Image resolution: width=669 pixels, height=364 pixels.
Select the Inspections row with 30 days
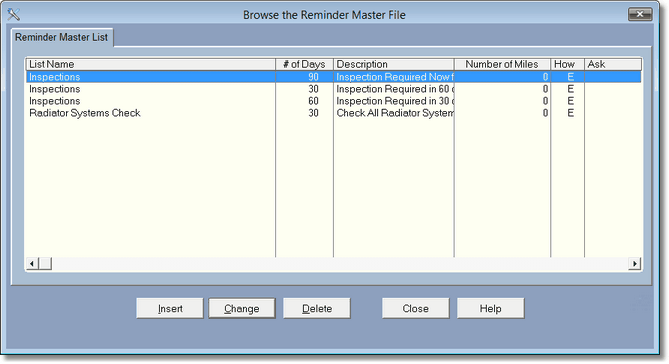pyautogui.click(x=334, y=89)
